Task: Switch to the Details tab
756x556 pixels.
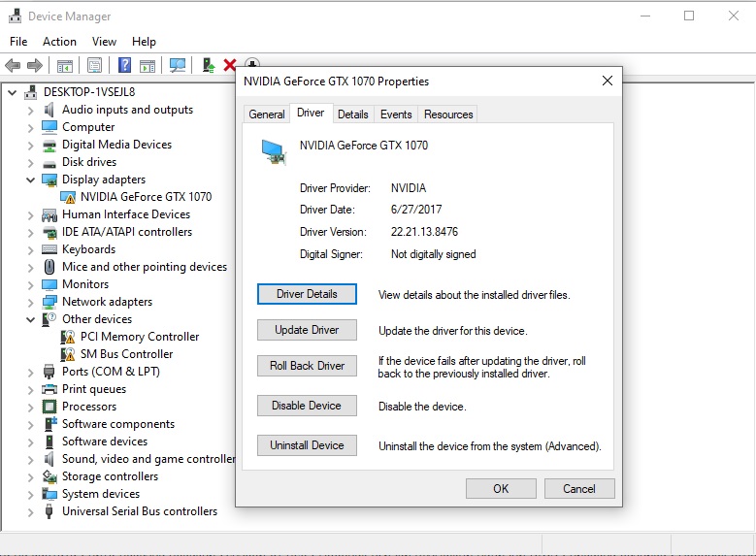Action: point(353,114)
